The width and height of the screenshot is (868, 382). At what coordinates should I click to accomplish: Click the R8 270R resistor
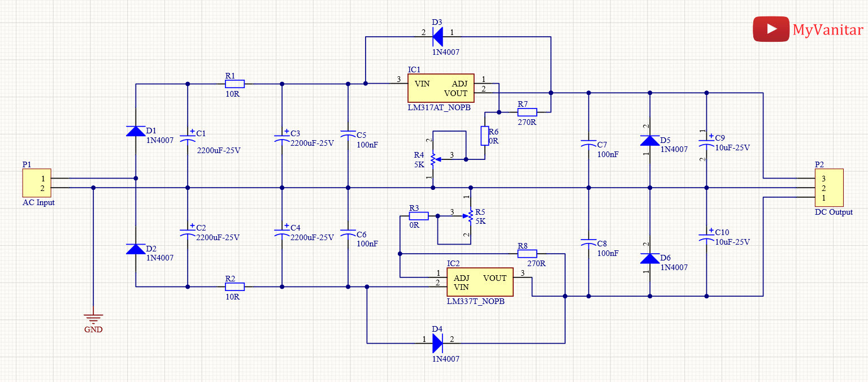pos(527,254)
